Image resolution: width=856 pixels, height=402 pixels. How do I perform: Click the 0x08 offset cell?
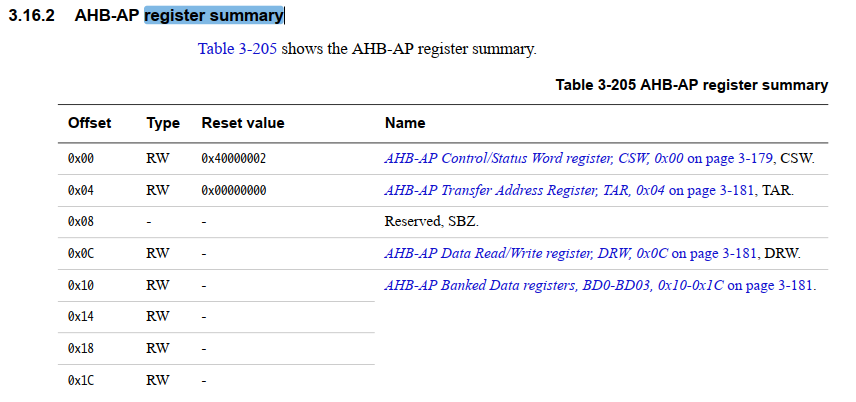tap(80, 222)
